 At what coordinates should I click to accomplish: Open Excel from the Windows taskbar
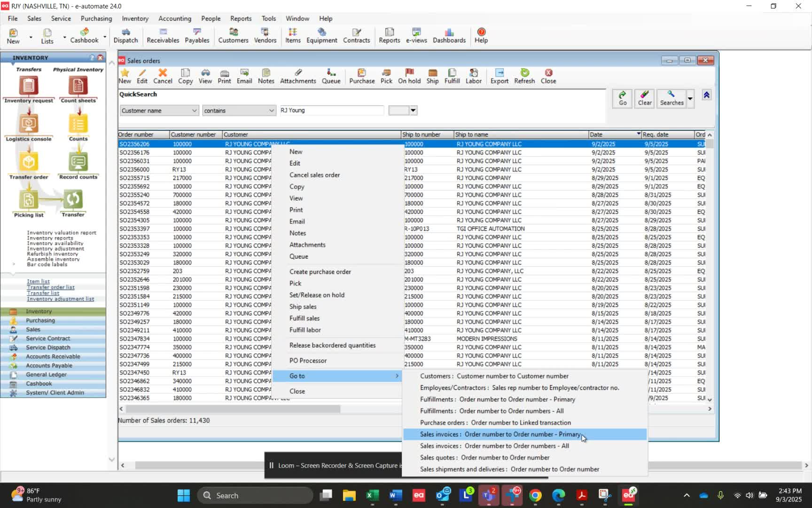point(372,495)
